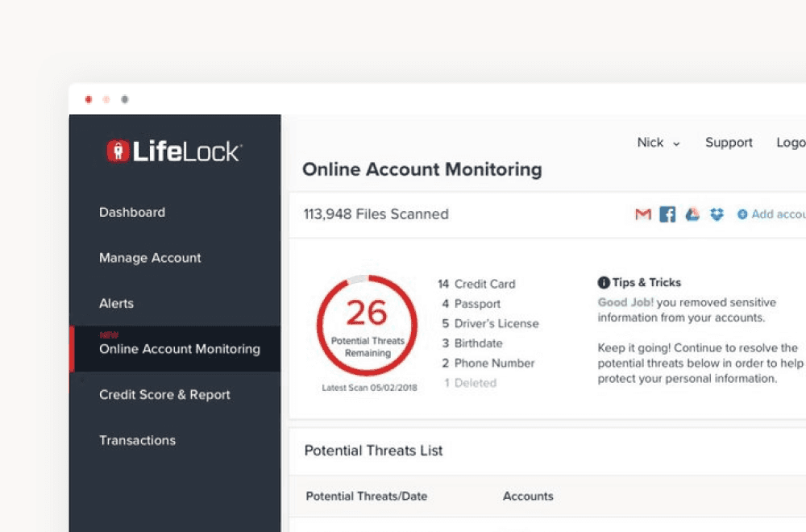Click the Online Account Monitoring page title
Viewport: 806px width, 532px height.
422,169
